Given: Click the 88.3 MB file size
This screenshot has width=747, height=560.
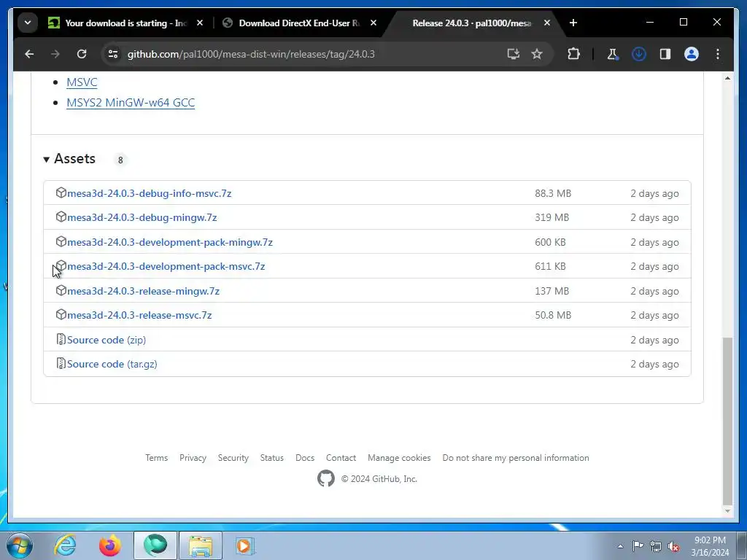Looking at the screenshot, I should tap(553, 193).
